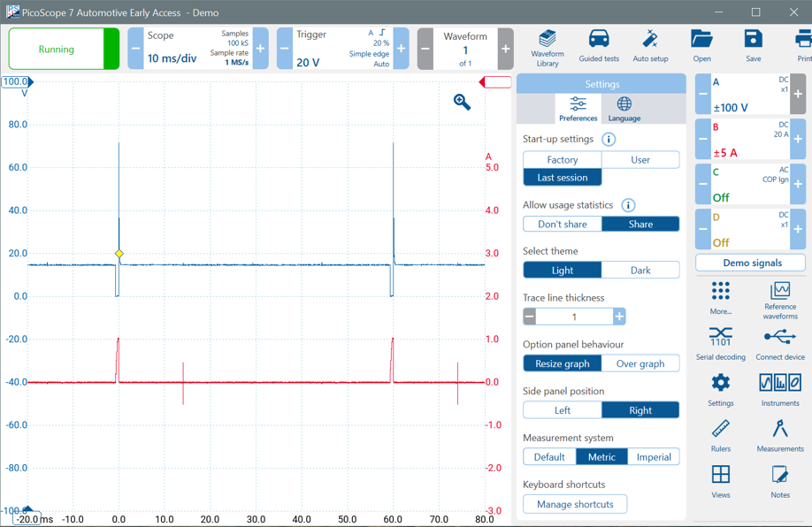Open Rulers tool
The width and height of the screenshot is (812, 527).
pyautogui.click(x=720, y=435)
